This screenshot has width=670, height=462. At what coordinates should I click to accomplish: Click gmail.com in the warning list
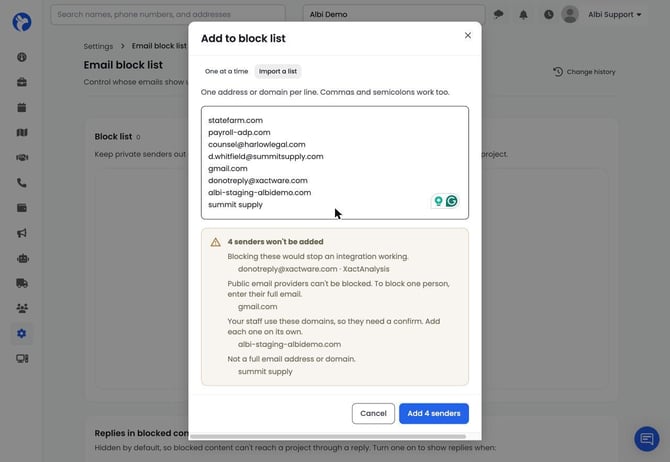pos(258,307)
